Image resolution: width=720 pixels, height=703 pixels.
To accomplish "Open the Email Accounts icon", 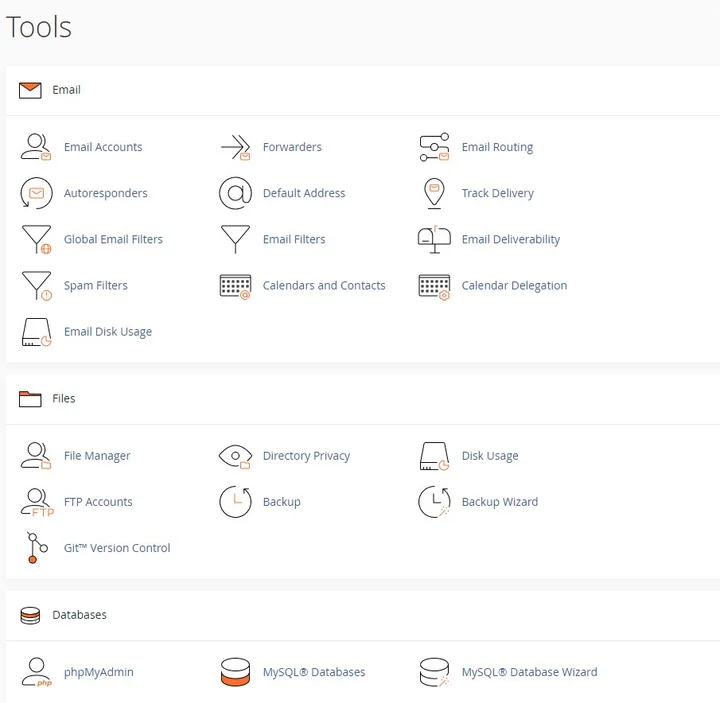I will coord(36,147).
